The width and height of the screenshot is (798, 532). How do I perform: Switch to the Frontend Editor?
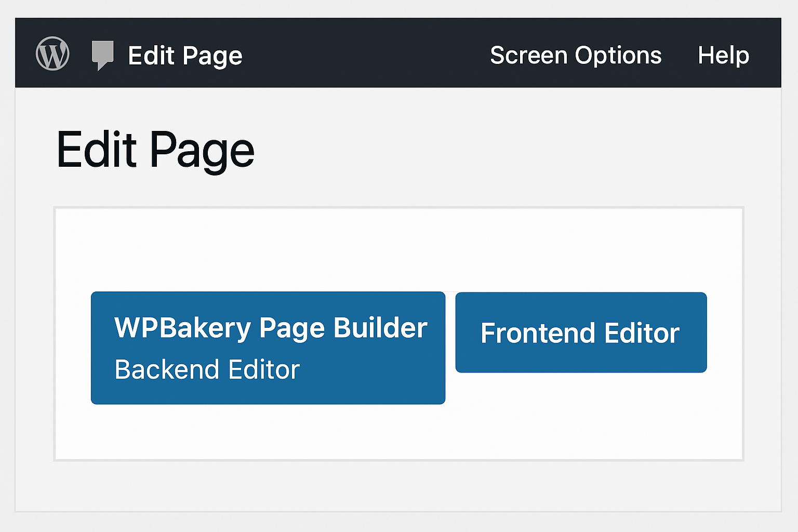(x=581, y=332)
